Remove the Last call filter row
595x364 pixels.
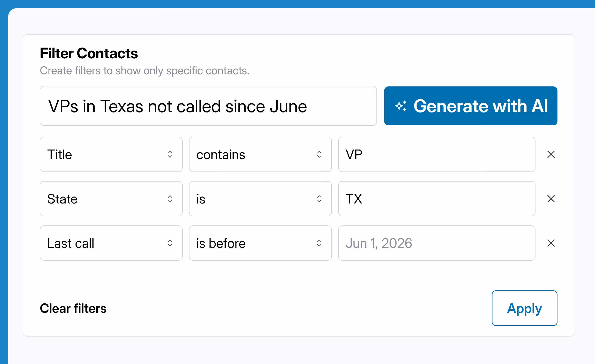[x=551, y=243]
